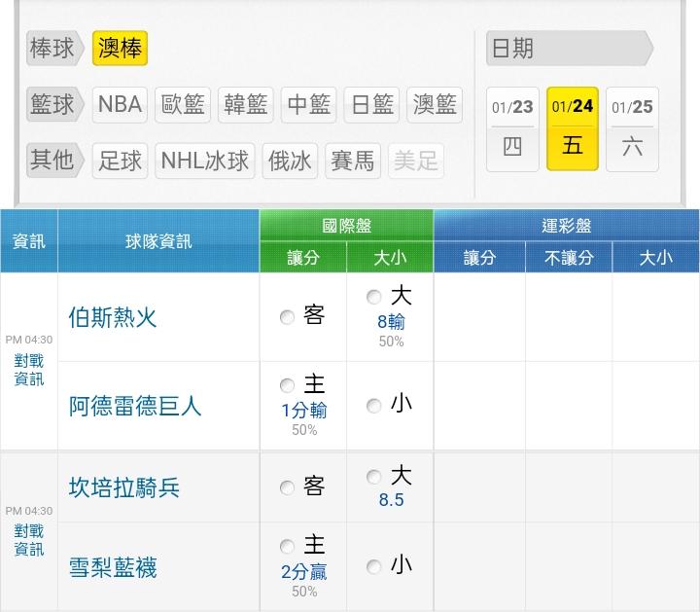Select the 日籃 league
The width and height of the screenshot is (700, 612).
tap(372, 105)
